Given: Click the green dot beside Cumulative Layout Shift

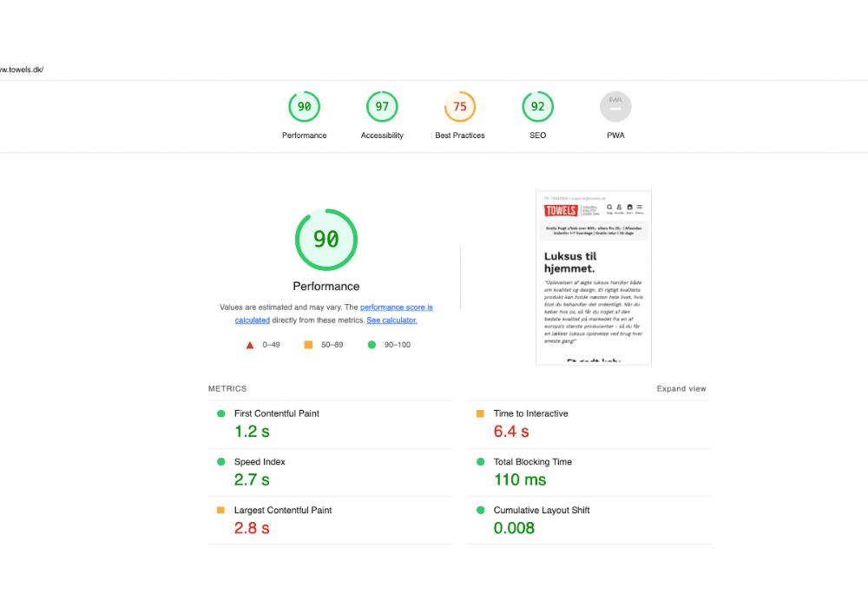Looking at the screenshot, I should click(481, 510).
